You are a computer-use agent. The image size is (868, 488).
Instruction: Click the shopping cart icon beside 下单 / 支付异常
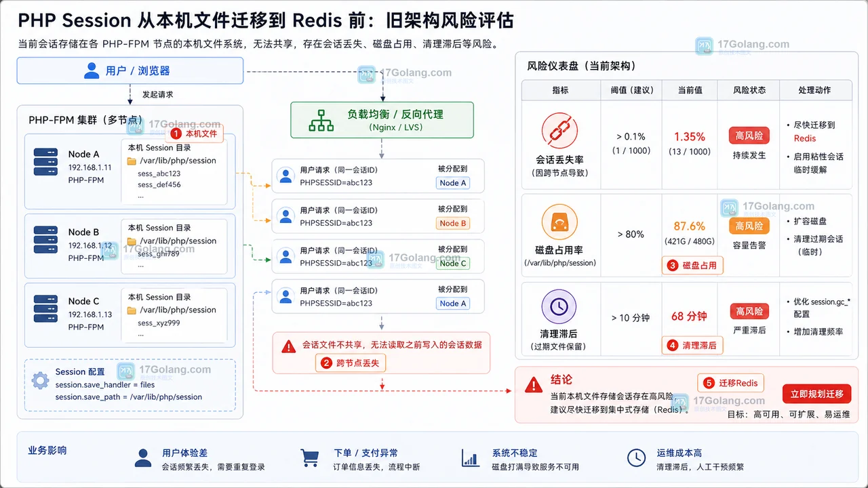[x=309, y=458]
